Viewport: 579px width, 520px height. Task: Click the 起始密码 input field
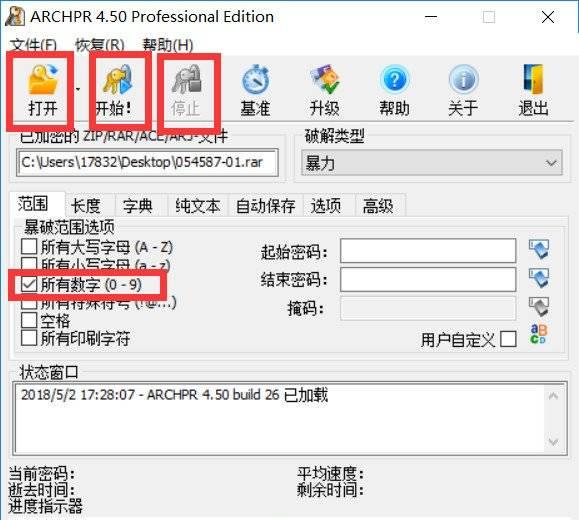point(428,250)
